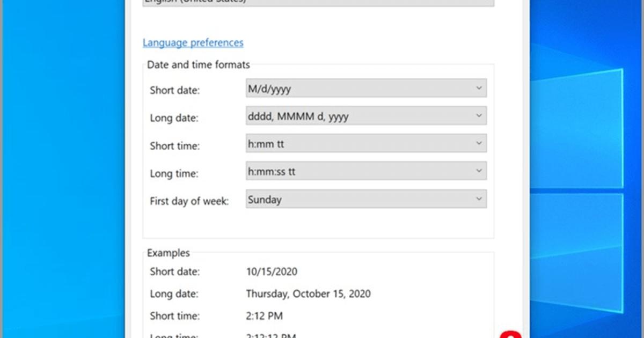Screen dimensions: 644x338
Task: Click the chevron arrow on Long date dropdown
Action: (479, 115)
